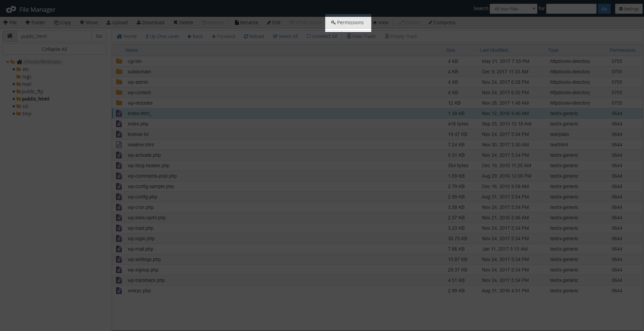Sort files by Name column header
The height and width of the screenshot is (331, 644).
click(132, 50)
